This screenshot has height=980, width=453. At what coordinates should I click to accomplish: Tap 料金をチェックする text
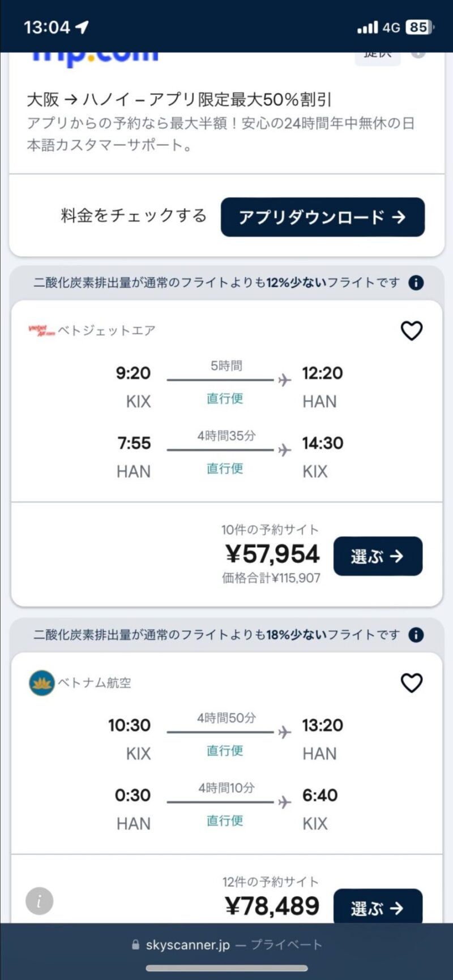coord(134,216)
